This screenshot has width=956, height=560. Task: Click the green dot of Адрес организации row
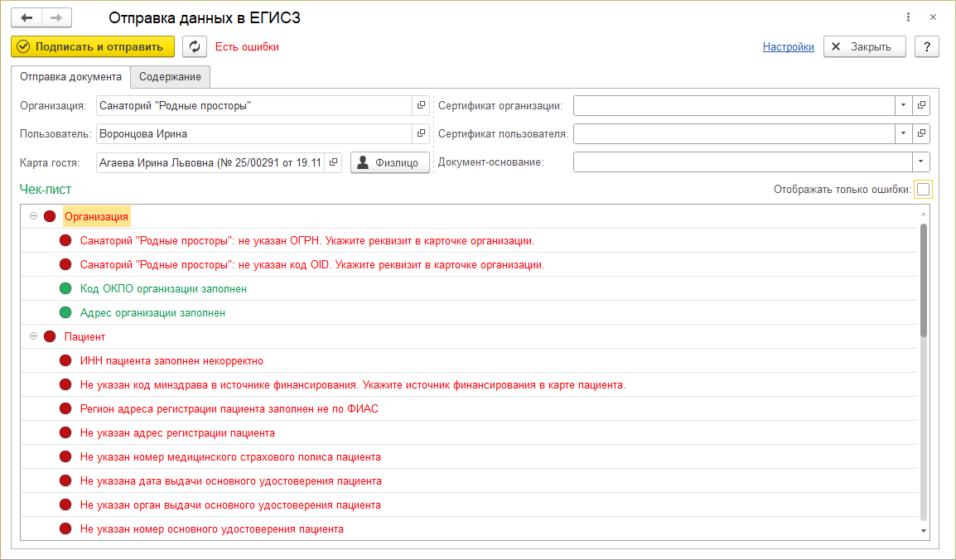coord(65,312)
